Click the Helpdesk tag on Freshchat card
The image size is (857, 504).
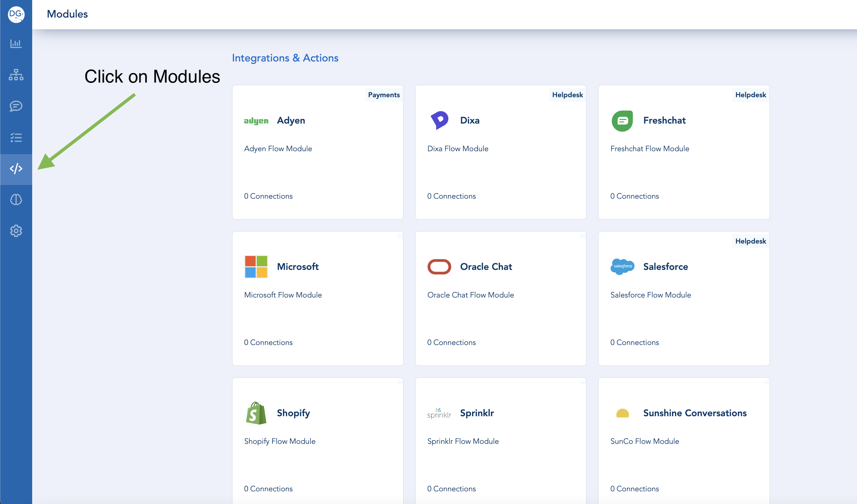(750, 95)
